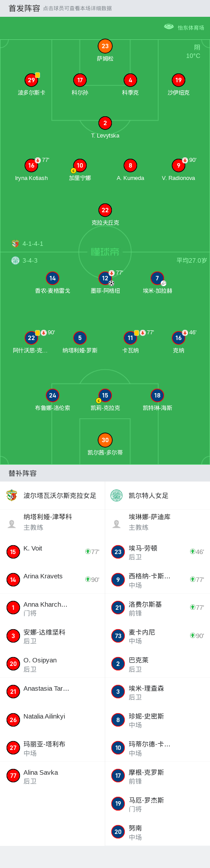Open substitute 埃马-劳顿 profile row
Screen dimensions: 210x868
[x=157, y=552]
